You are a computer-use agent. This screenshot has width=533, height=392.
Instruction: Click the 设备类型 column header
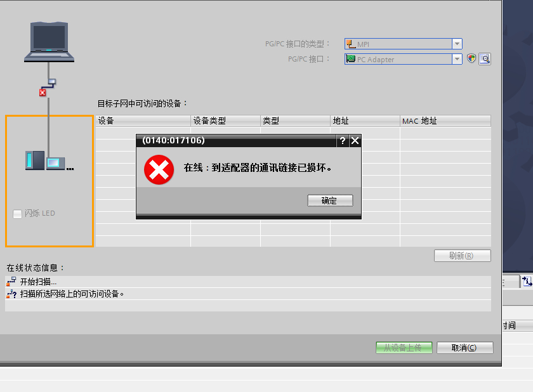(225, 121)
